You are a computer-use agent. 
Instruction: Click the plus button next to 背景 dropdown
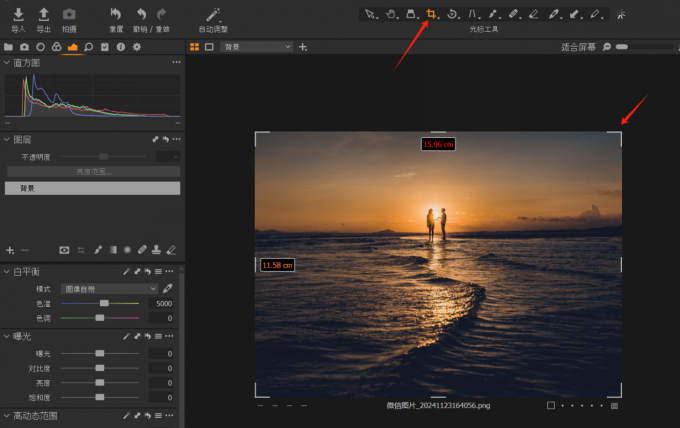coord(303,47)
